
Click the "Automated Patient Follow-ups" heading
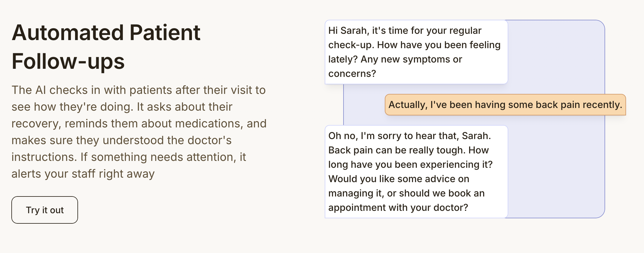pyautogui.click(x=106, y=47)
